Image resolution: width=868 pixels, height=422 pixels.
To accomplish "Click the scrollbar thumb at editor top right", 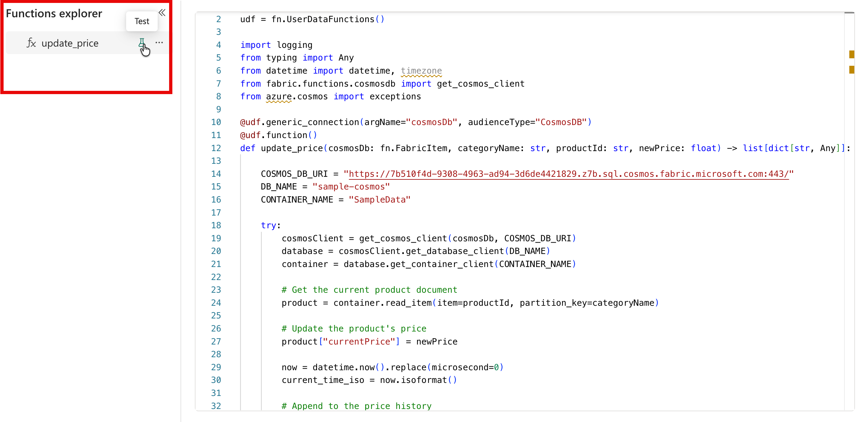I will (x=849, y=13).
